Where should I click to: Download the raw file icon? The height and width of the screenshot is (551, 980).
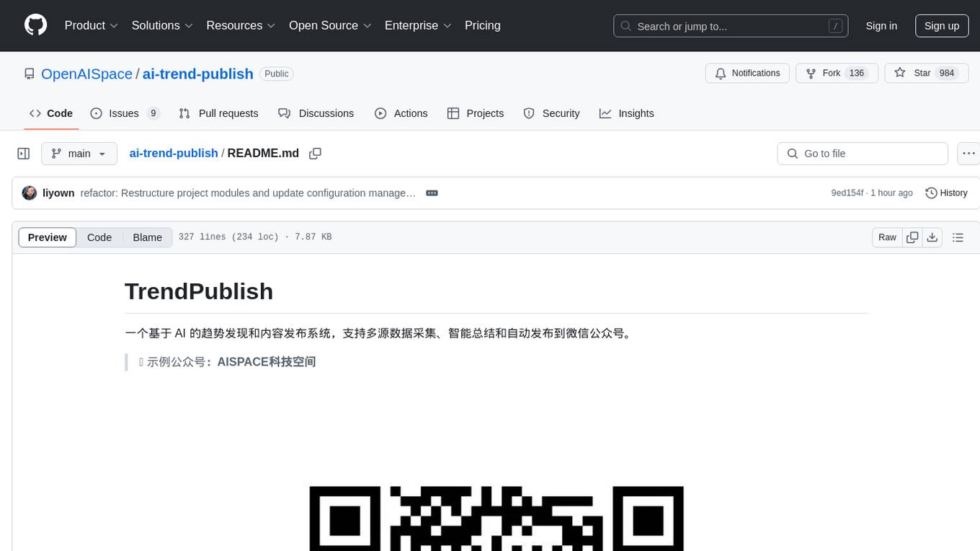coord(932,237)
